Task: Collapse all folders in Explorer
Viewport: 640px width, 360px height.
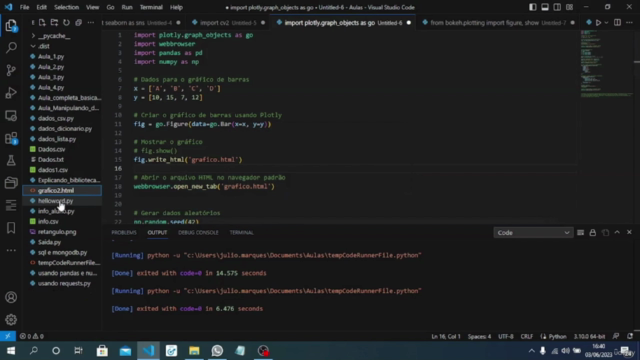Action: pos(78,22)
